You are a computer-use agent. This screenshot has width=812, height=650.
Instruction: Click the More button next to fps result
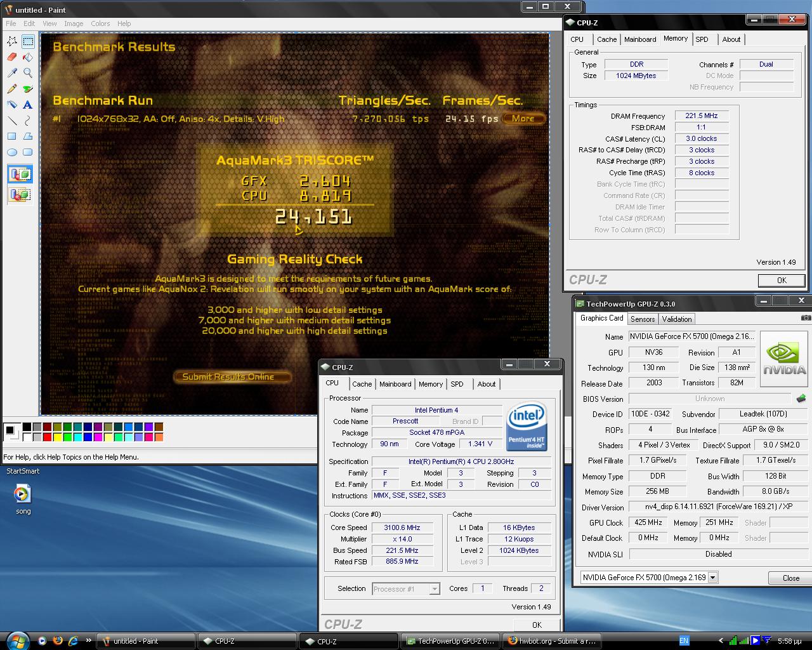(x=523, y=119)
